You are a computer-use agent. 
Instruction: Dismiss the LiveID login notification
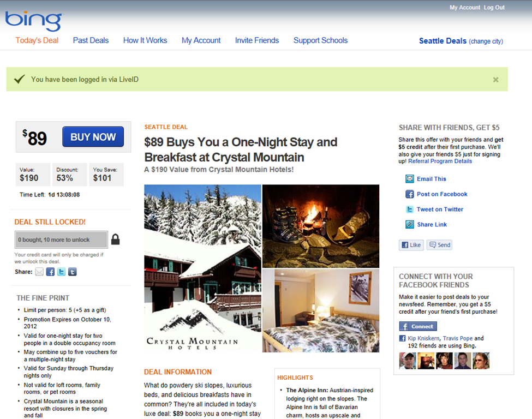point(495,80)
